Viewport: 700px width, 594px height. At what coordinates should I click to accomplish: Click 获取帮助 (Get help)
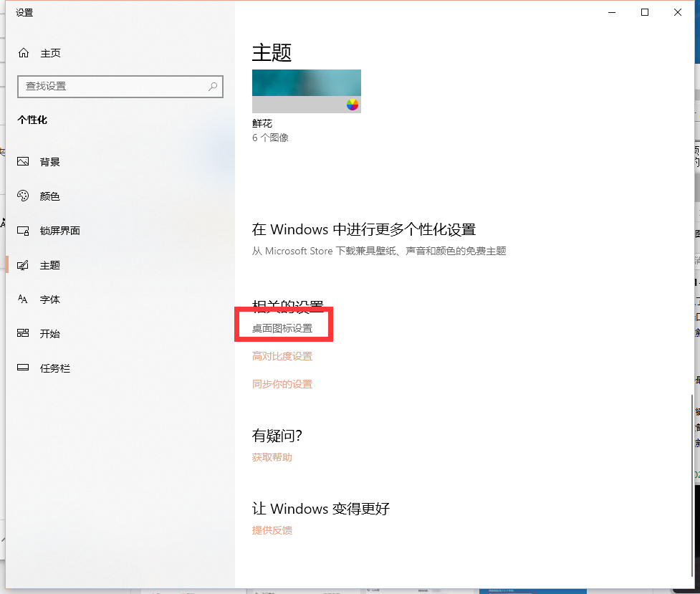tap(272, 456)
